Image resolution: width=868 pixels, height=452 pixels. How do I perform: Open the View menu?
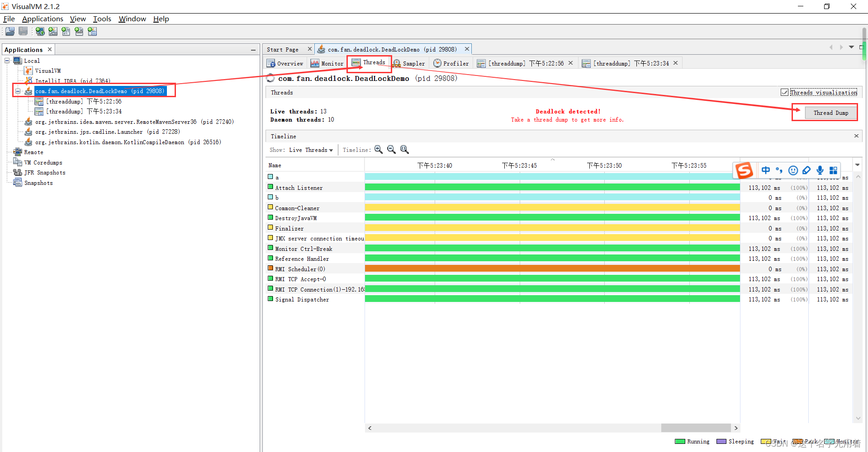pyautogui.click(x=78, y=19)
